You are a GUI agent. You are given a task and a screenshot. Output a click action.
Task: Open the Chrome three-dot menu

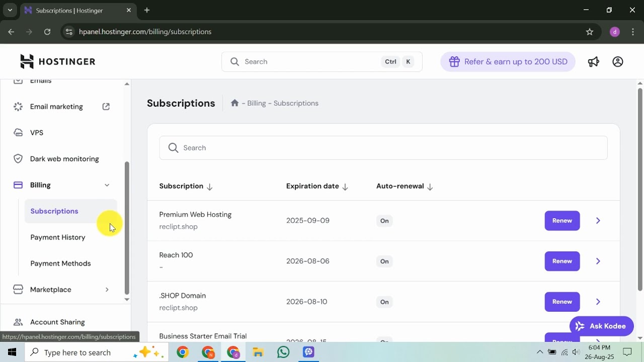coord(632,32)
